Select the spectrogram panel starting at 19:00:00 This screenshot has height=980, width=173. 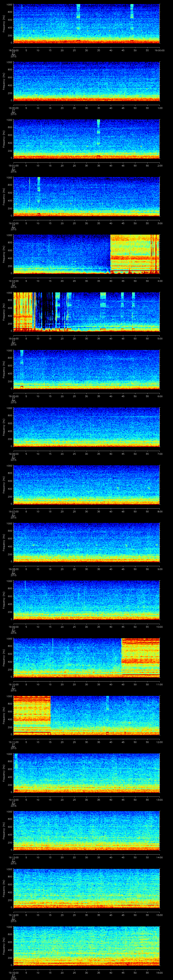click(x=86, y=81)
